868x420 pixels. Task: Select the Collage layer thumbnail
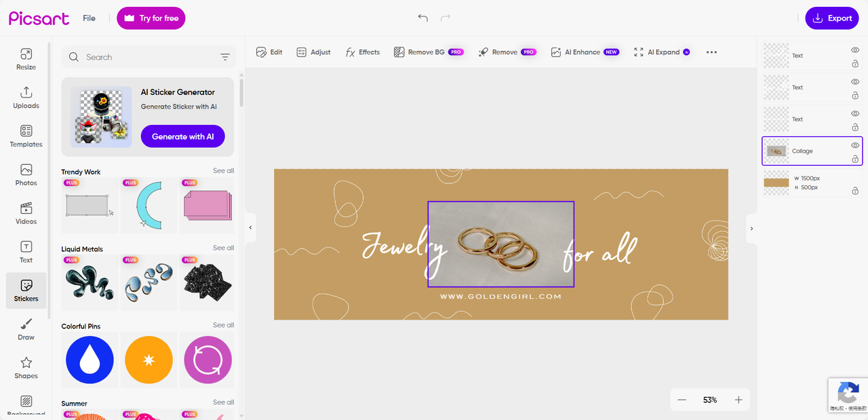(x=776, y=151)
